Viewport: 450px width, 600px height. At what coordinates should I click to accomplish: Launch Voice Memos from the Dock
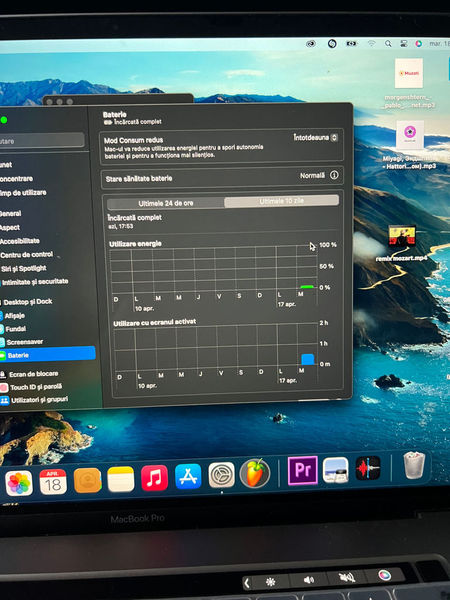point(368,468)
